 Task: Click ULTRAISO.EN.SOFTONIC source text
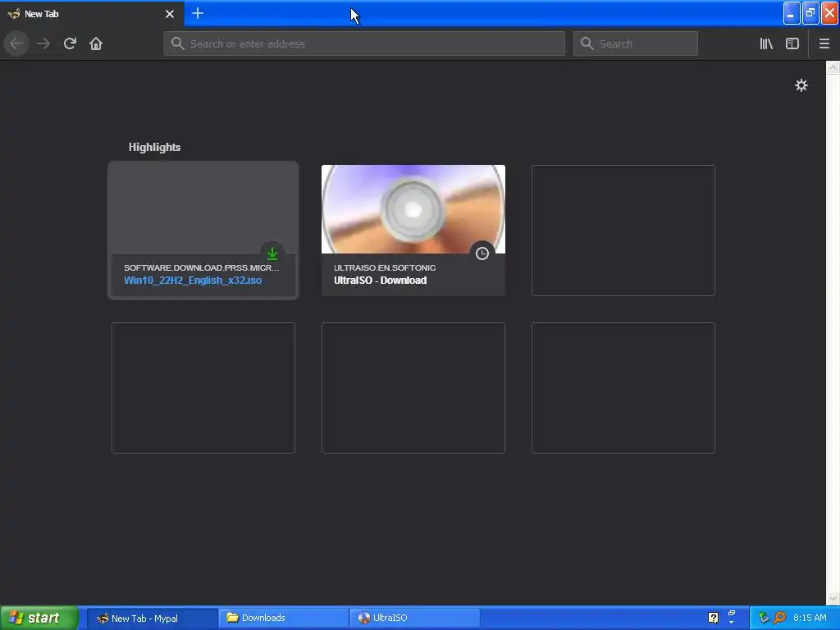[385, 267]
